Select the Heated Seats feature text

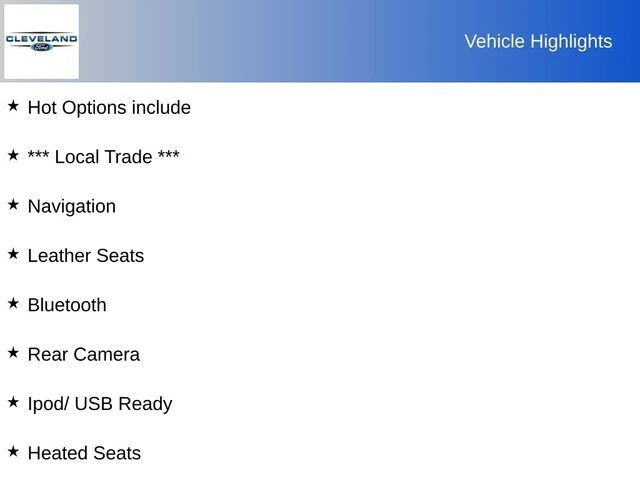click(84, 453)
